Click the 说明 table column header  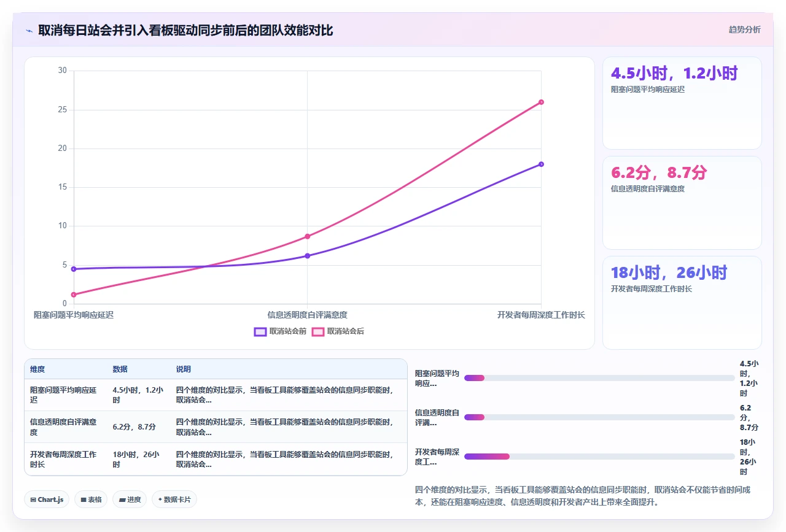pyautogui.click(x=289, y=369)
